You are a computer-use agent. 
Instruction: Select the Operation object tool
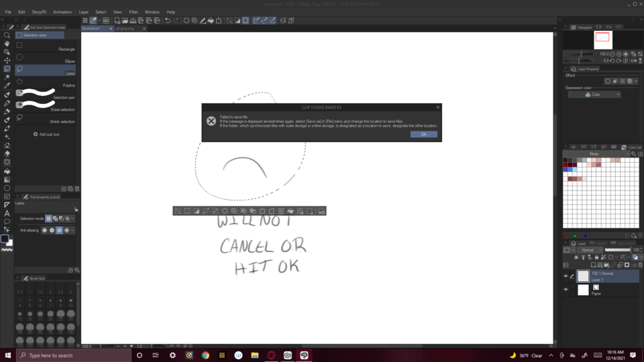pos(7,52)
